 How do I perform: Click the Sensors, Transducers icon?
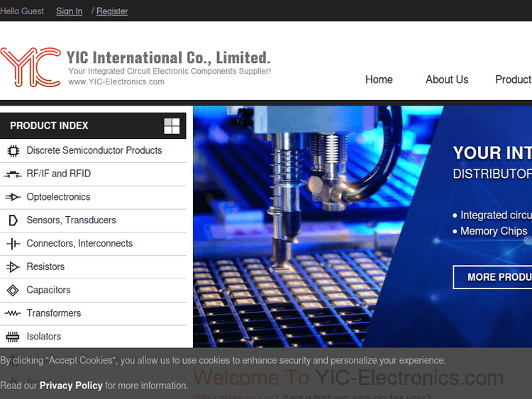(x=13, y=220)
